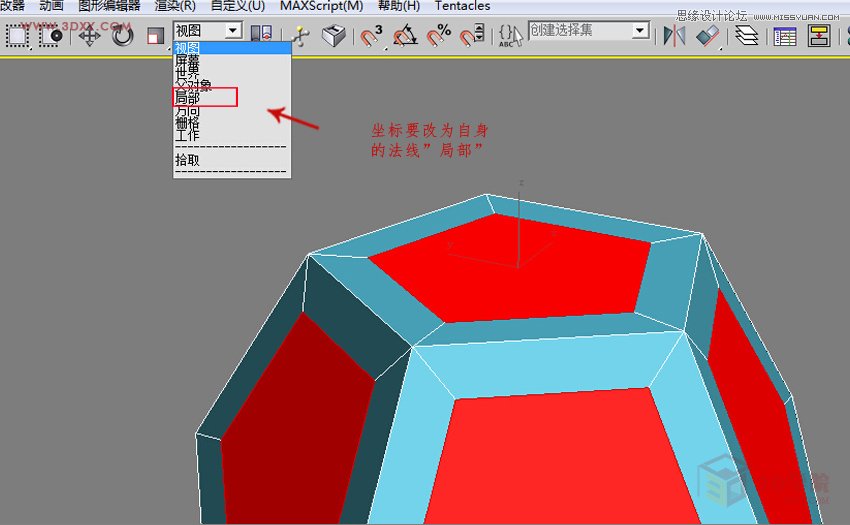Click the Use Pivot Point Center icon
The height and width of the screenshot is (525, 850).
point(261,33)
